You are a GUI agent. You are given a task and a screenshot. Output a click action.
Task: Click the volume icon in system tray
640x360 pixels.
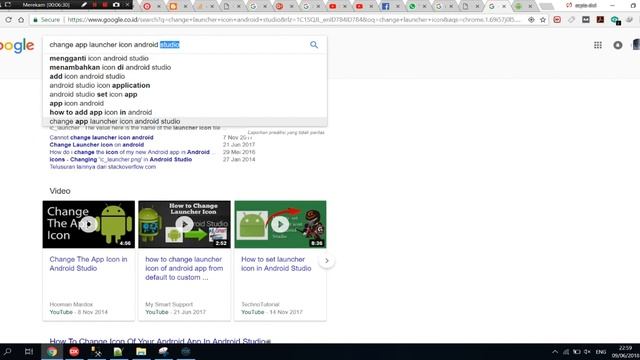[x=587, y=352]
